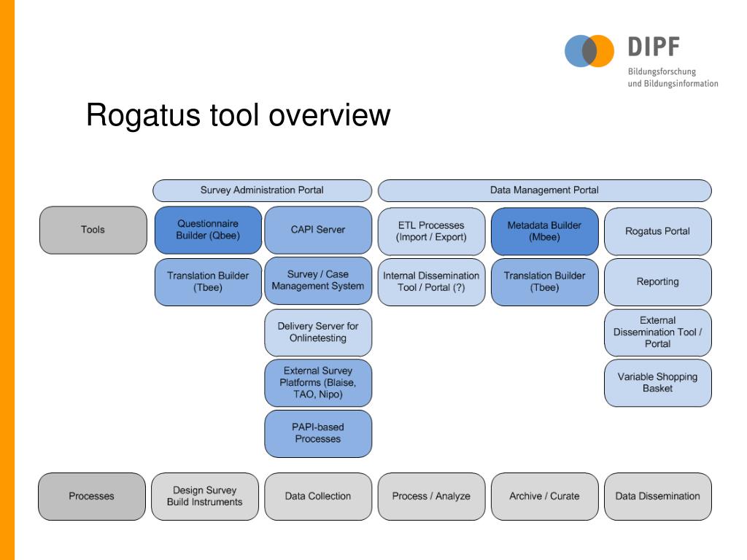Select External Dissemination Tool / Portal box
747x560 pixels.
(x=658, y=332)
